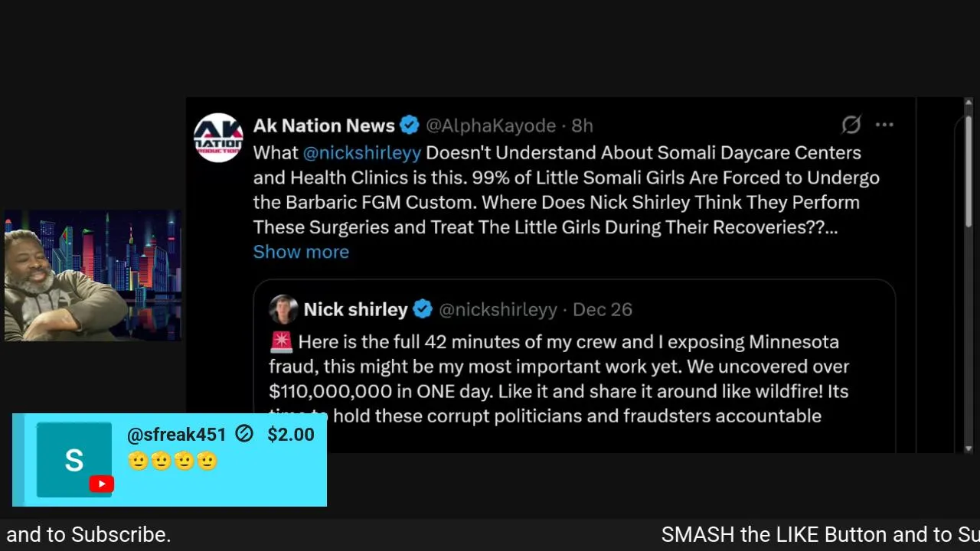
Task: Click the Nick shirley display name
Action: pyautogui.click(x=355, y=309)
